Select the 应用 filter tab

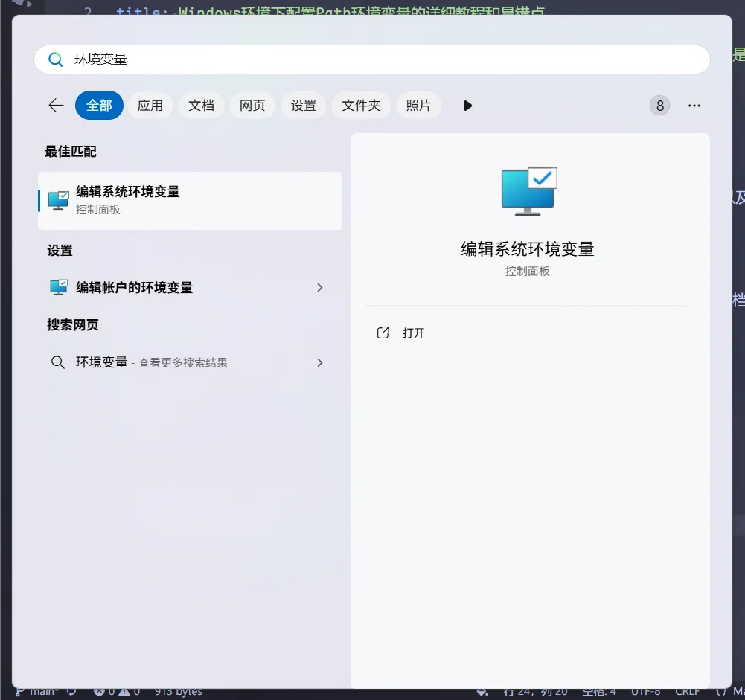[150, 106]
